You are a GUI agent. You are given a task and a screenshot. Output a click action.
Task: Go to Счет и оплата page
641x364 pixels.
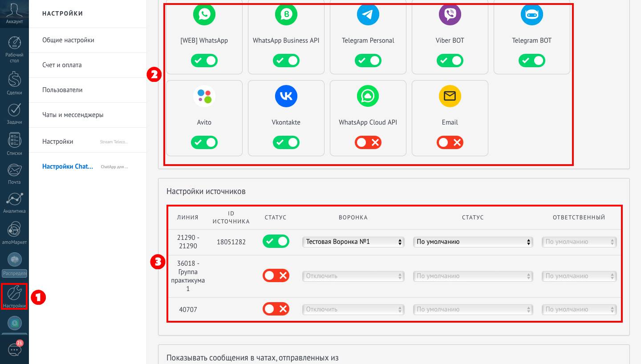(x=62, y=65)
